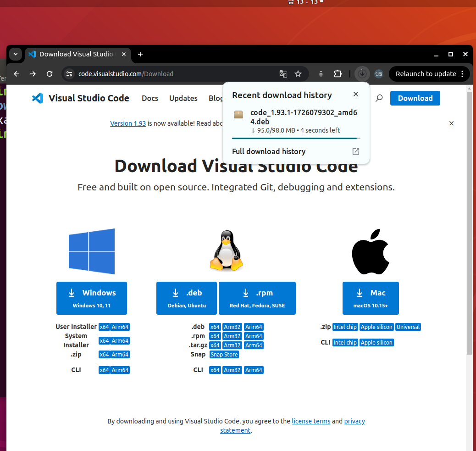Choose Mac CLI Apple silicon download
Image resolution: width=476 pixels, height=451 pixels.
point(376,343)
